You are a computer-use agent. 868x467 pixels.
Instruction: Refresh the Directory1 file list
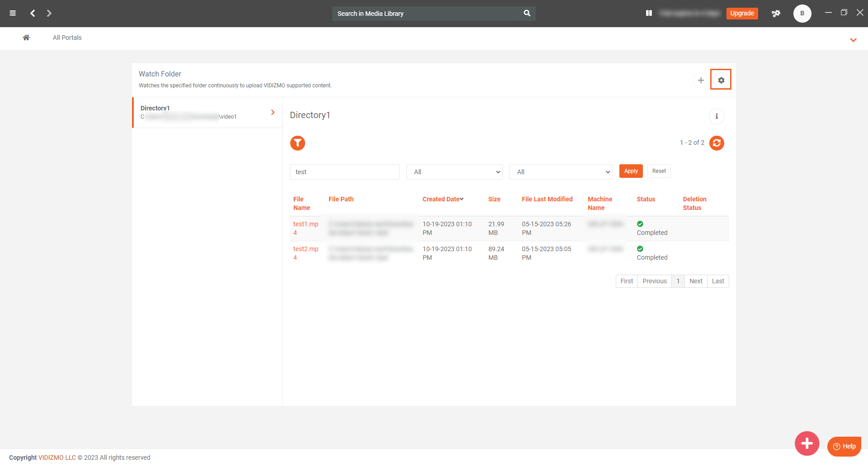[x=717, y=143]
